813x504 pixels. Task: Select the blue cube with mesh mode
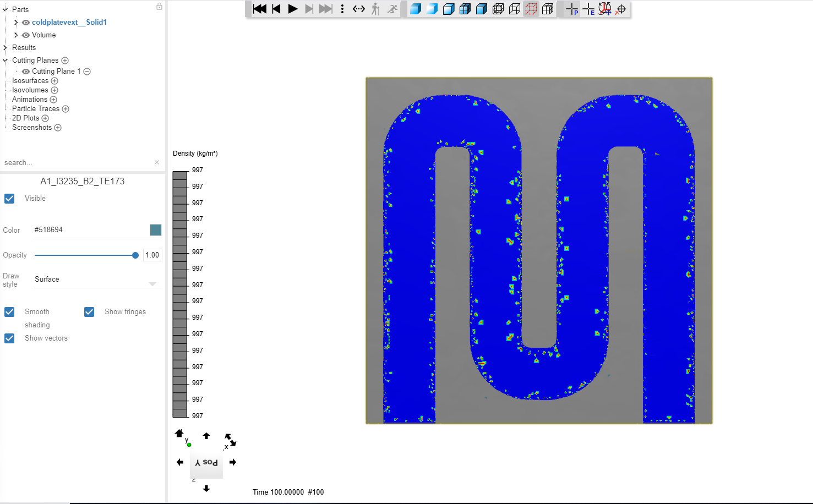[465, 9]
